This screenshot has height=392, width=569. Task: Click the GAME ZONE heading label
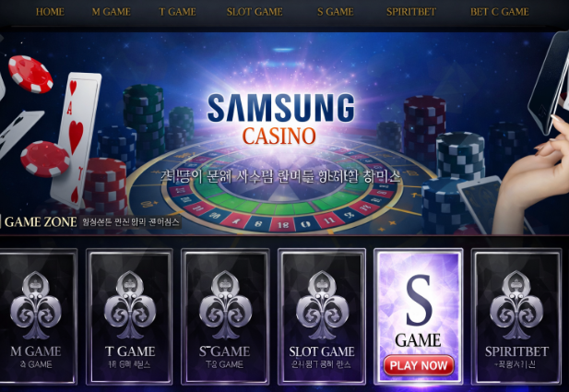[41, 221]
